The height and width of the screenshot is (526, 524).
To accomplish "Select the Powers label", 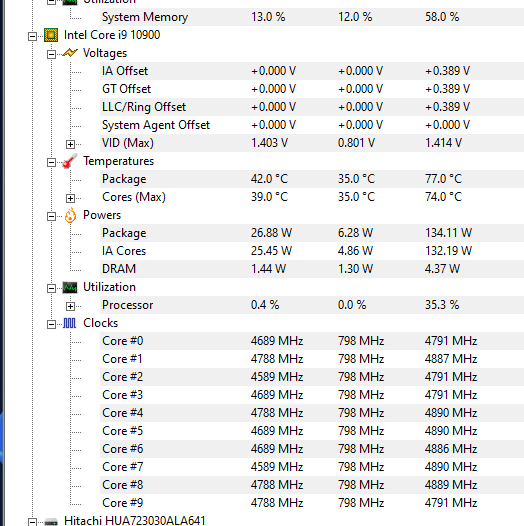I will pyautogui.click(x=102, y=215).
